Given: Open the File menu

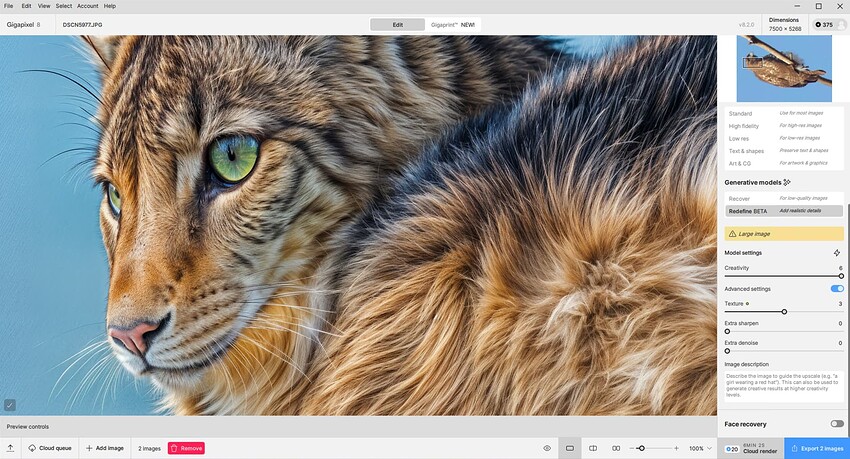Looking at the screenshot, I should (9, 6).
